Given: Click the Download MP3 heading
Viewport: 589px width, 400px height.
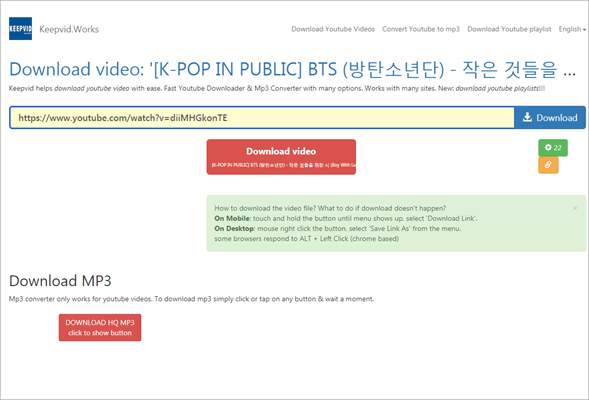Looking at the screenshot, I should pos(60,281).
